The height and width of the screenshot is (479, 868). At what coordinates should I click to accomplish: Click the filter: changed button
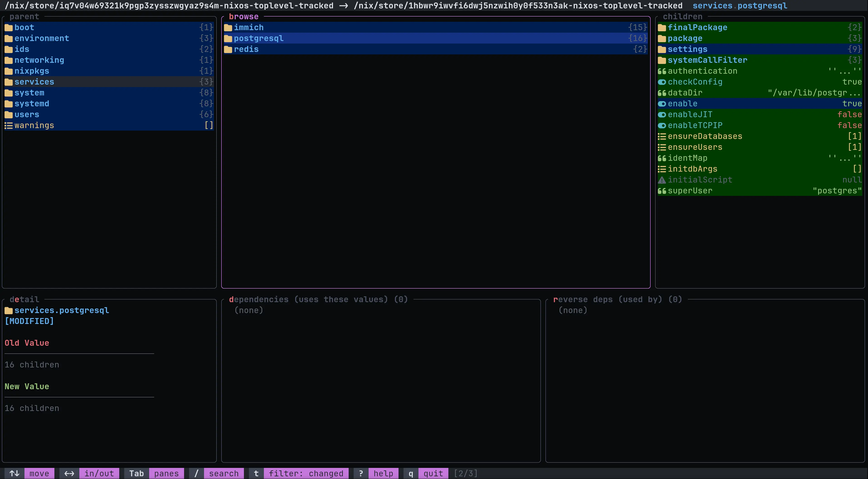tap(306, 473)
